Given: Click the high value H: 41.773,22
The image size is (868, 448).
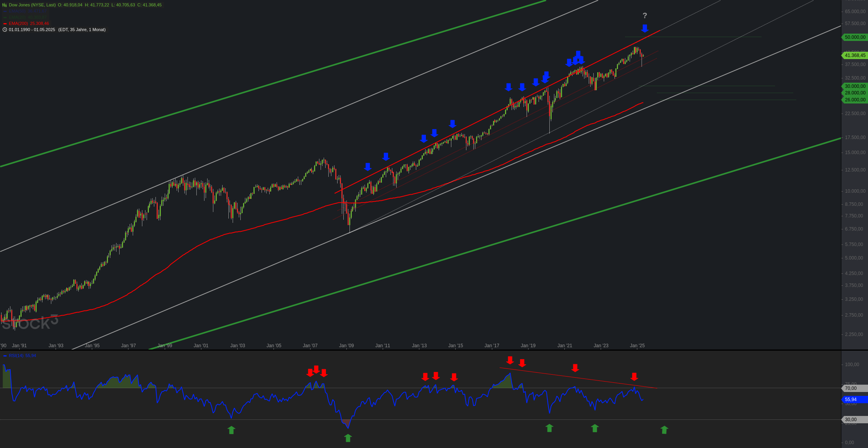Looking at the screenshot, I should coord(97,5).
